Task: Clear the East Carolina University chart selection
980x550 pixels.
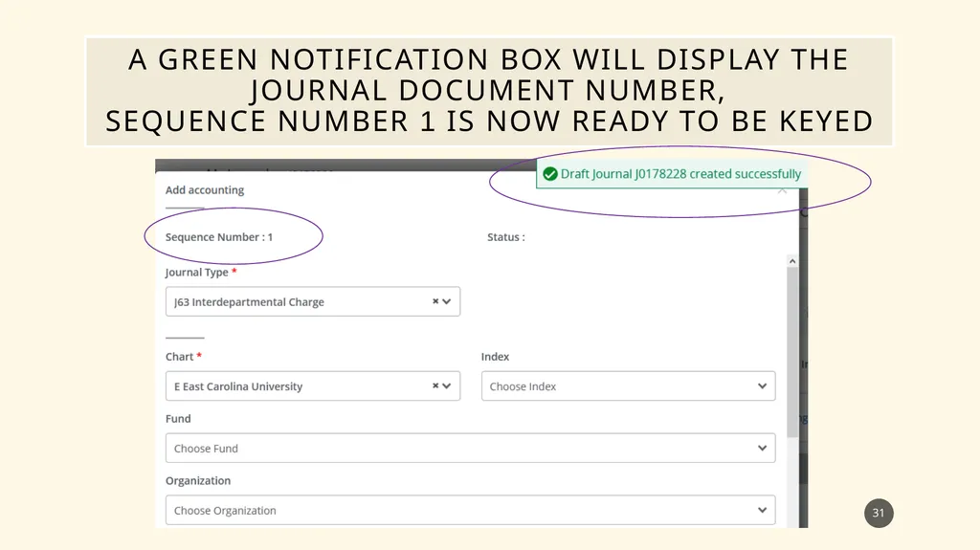Action: pos(435,385)
